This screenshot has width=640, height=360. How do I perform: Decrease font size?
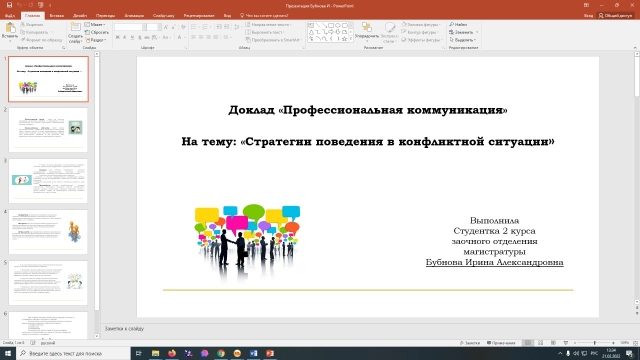tap(173, 27)
